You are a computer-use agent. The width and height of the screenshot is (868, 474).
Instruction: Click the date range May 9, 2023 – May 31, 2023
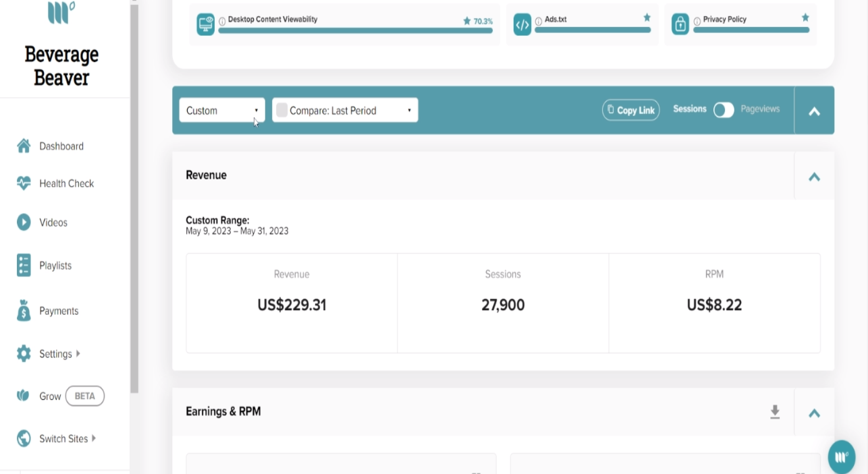point(237,231)
